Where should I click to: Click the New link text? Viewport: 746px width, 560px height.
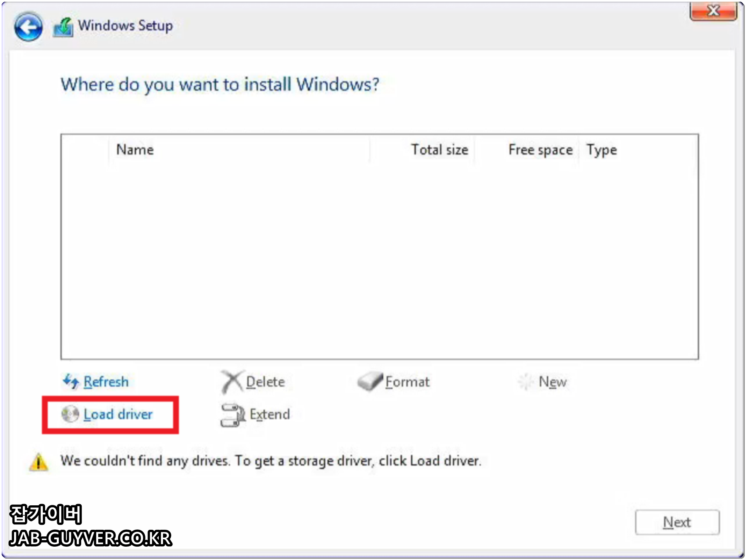click(552, 381)
